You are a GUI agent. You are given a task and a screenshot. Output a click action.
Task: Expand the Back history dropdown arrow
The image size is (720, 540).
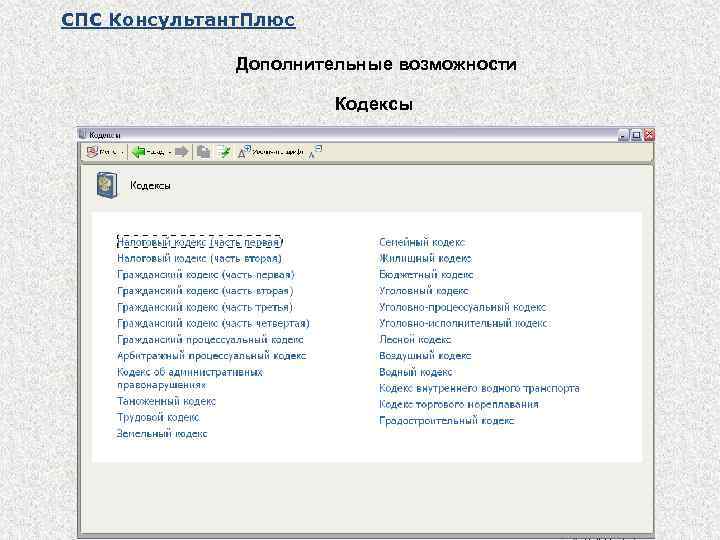(169, 152)
